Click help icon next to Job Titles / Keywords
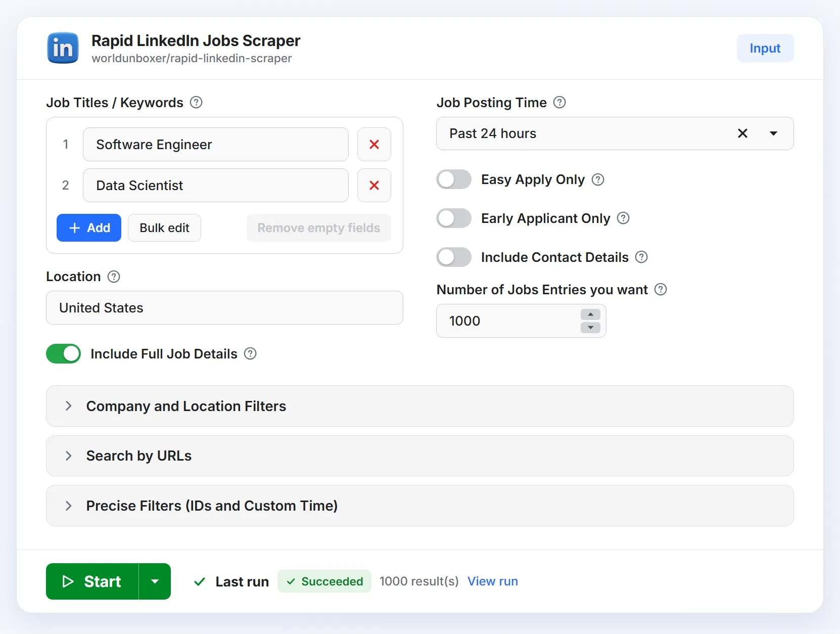This screenshot has height=634, width=840. tap(196, 103)
